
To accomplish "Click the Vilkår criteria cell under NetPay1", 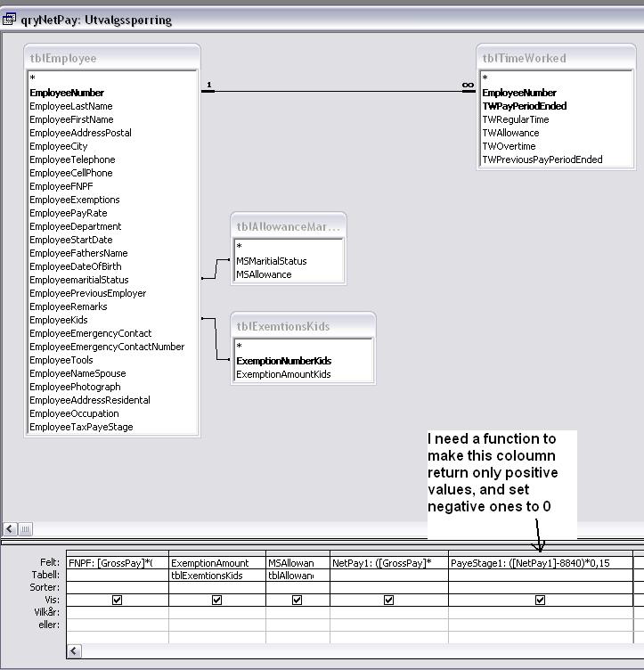I will tap(388, 612).
